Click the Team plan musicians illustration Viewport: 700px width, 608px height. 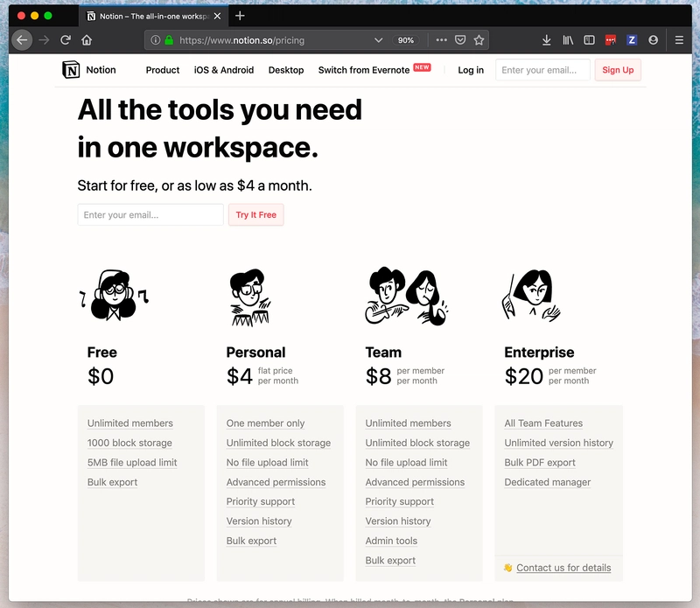click(x=406, y=296)
